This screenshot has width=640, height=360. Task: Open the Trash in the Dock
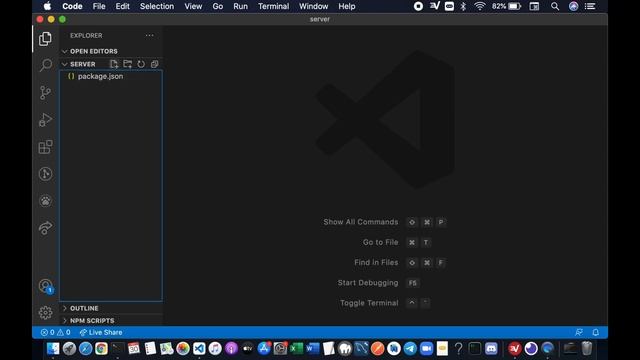click(587, 349)
